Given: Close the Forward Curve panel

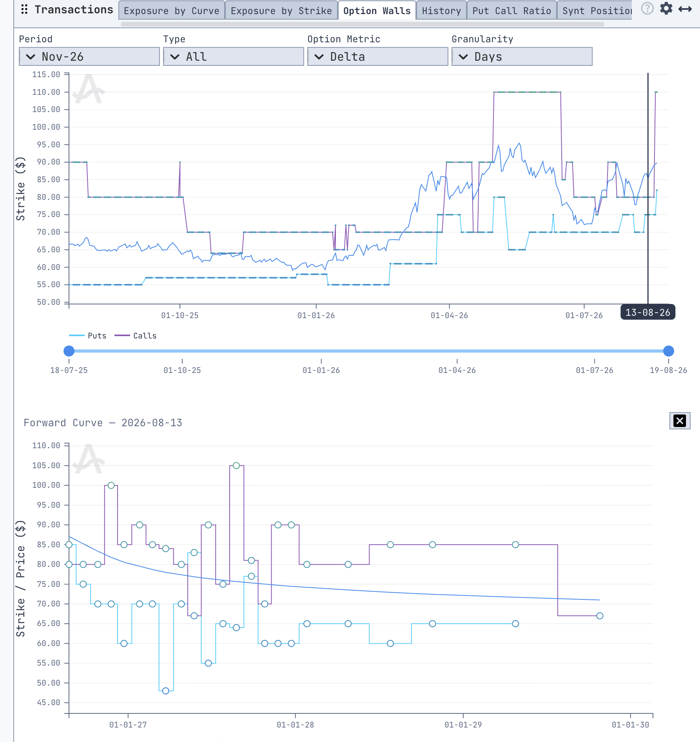Looking at the screenshot, I should (680, 421).
